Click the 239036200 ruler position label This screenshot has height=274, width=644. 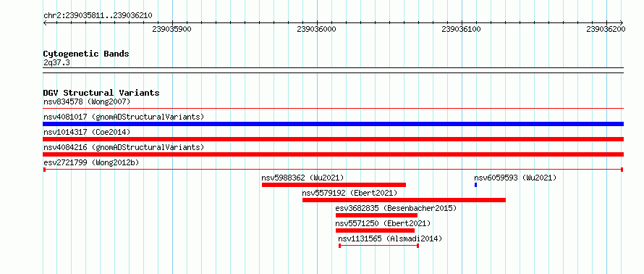606,29
